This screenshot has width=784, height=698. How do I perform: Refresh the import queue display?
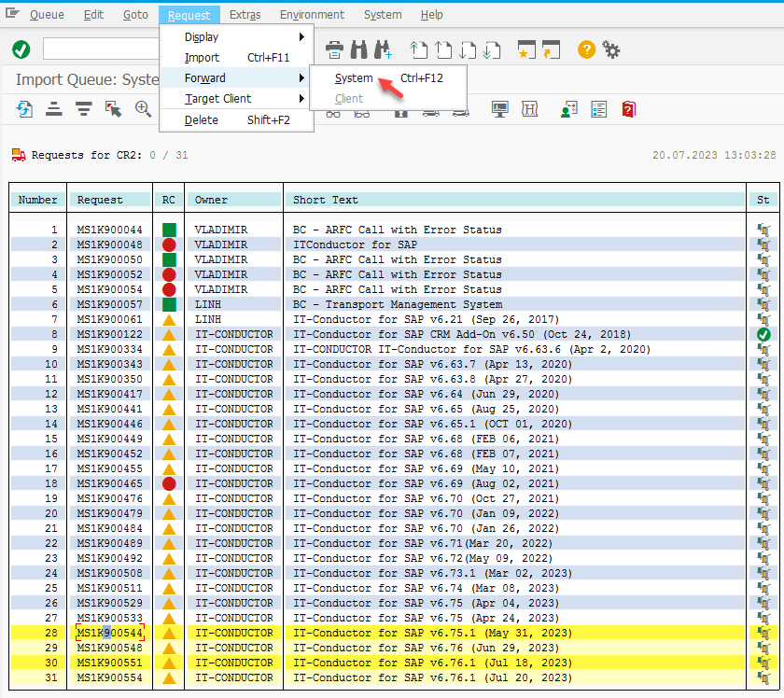click(x=24, y=108)
